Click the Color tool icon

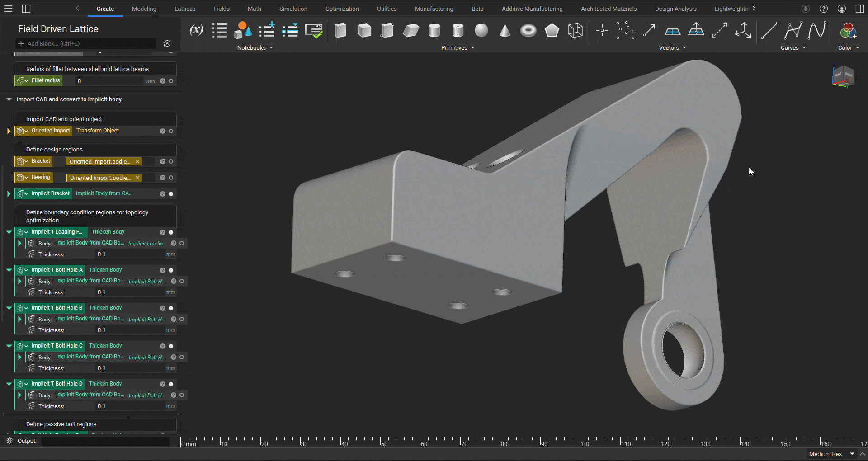click(x=848, y=31)
